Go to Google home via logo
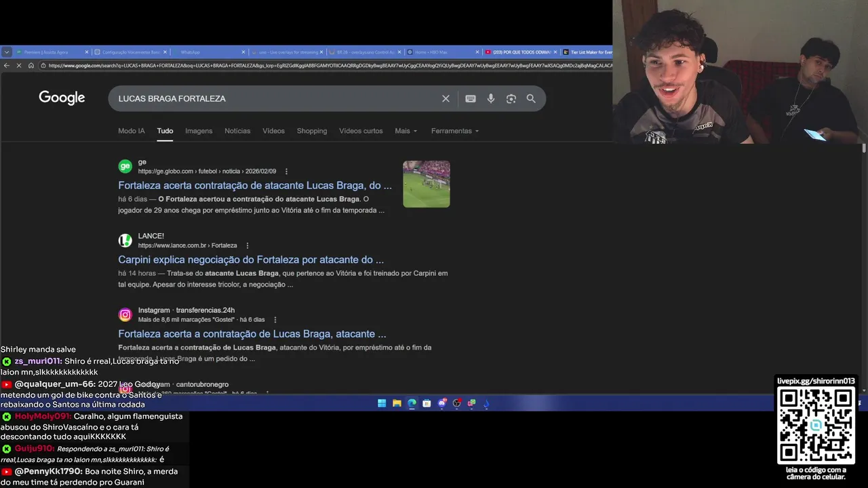Screen dimensions: 868x488 coord(62,98)
